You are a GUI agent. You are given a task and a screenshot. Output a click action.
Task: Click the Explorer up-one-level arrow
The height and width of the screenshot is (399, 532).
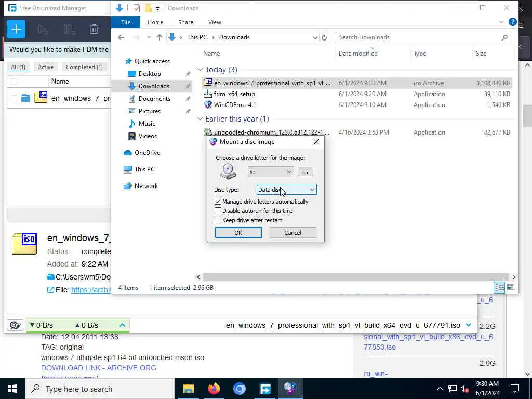pyautogui.click(x=159, y=37)
